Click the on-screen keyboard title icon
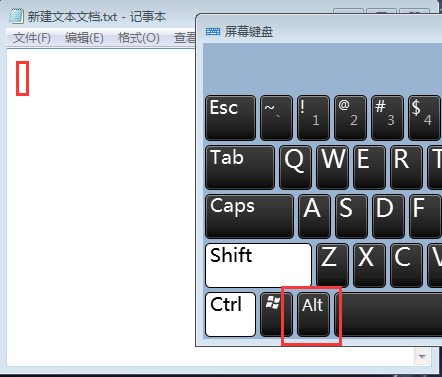Screen dimensions: 442x377 point(213,32)
